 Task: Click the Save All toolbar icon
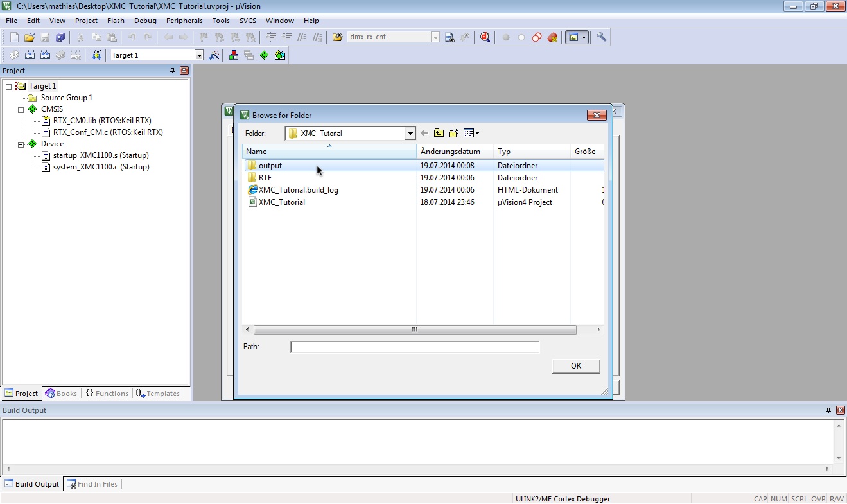pos(60,37)
